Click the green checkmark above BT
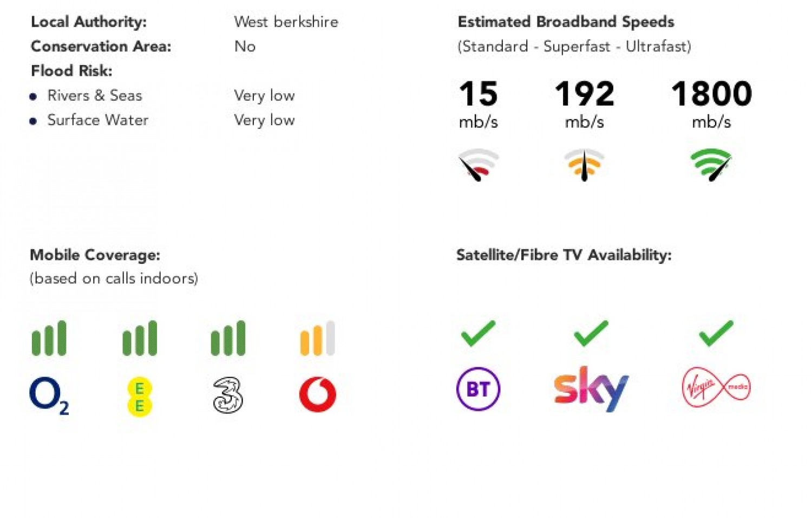 (x=478, y=333)
